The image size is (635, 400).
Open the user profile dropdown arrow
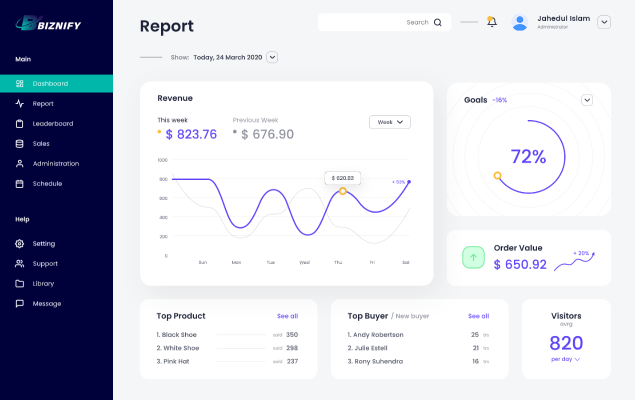(x=604, y=22)
